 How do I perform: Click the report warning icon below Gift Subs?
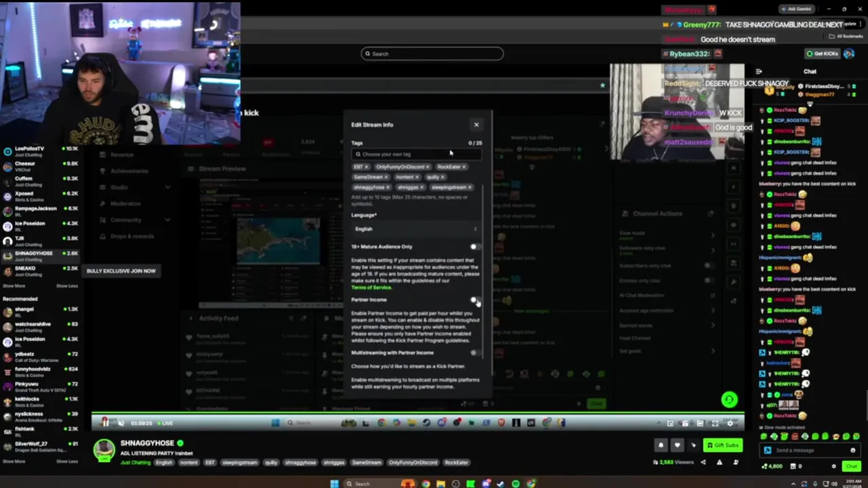pos(719,462)
